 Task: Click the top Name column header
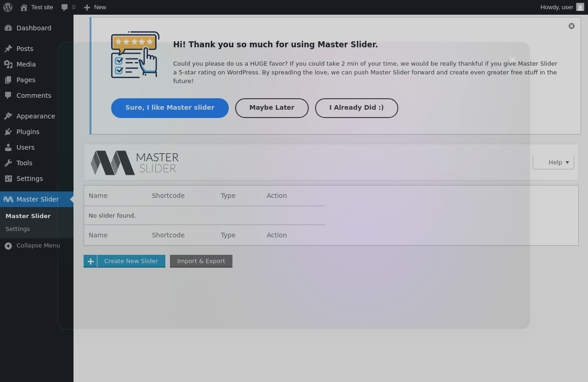98,196
